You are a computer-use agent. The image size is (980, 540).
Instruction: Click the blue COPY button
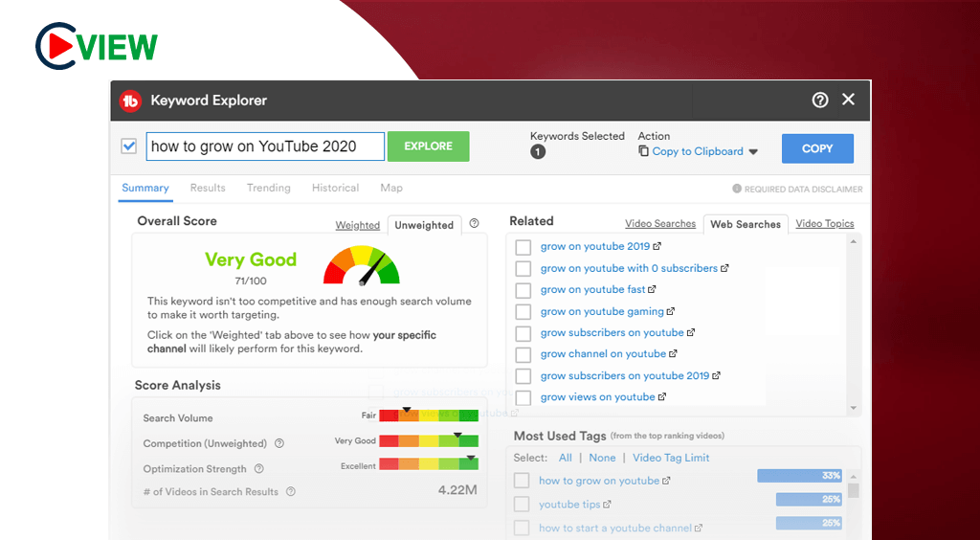pyautogui.click(x=817, y=148)
